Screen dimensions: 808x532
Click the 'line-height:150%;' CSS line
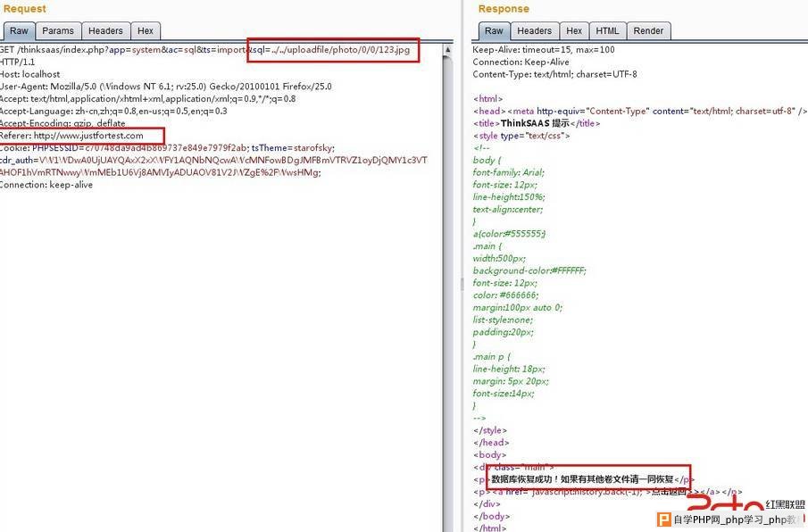tap(509, 196)
